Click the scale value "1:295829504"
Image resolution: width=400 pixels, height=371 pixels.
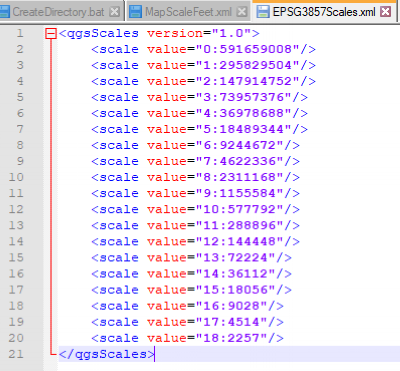tap(248, 65)
